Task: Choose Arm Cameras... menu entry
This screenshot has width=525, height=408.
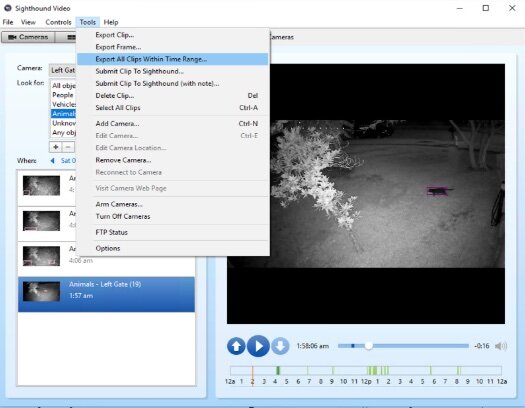Action: 173,204
